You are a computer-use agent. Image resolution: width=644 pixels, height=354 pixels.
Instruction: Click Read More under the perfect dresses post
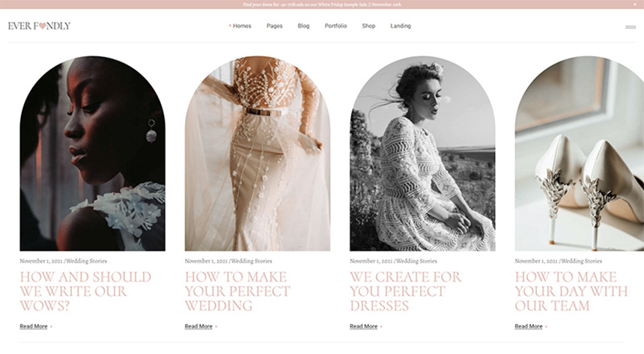(x=363, y=326)
